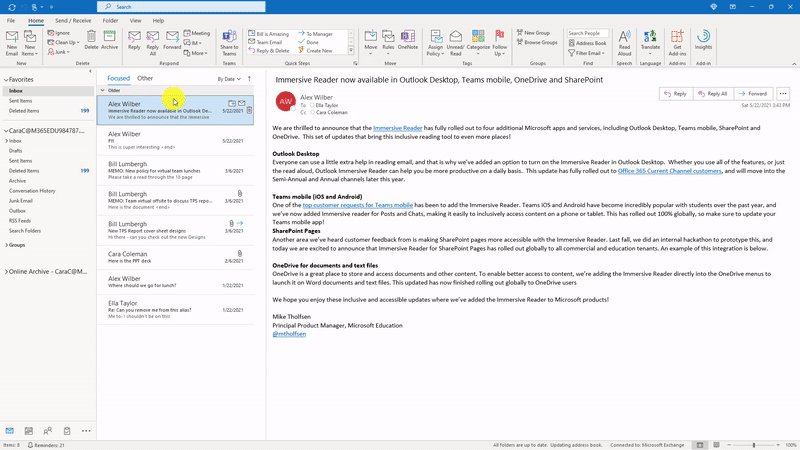Viewport: 800px width, 450px height.
Task: Switch to the People view icon
Action: tap(47, 431)
